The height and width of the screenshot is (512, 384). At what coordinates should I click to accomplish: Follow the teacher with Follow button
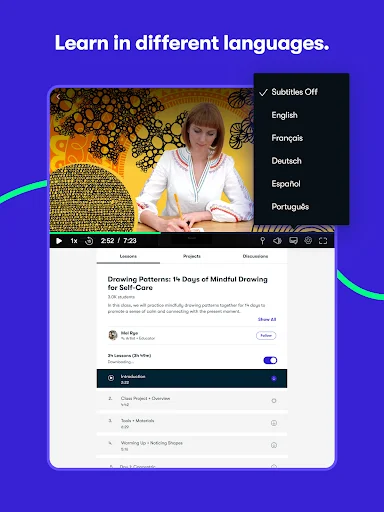click(266, 335)
